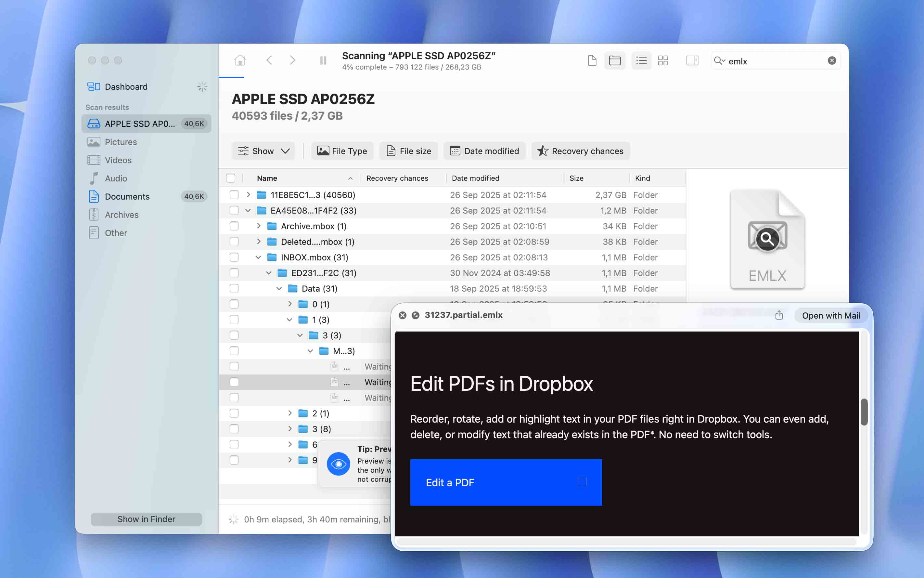924x578 pixels.
Task: Click the back navigation arrow
Action: point(270,60)
